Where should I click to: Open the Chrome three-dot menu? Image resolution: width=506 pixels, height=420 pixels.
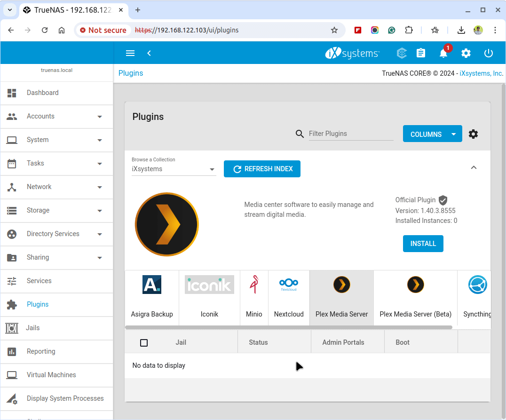point(495,30)
